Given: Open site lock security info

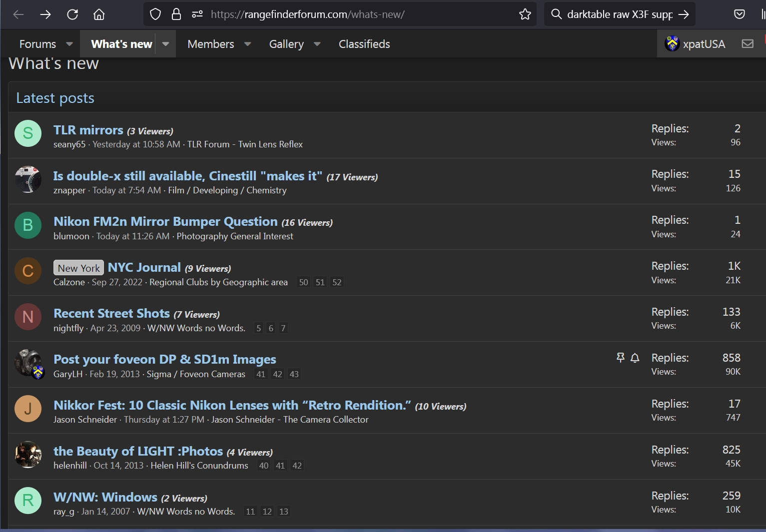Looking at the screenshot, I should pyautogui.click(x=176, y=14).
